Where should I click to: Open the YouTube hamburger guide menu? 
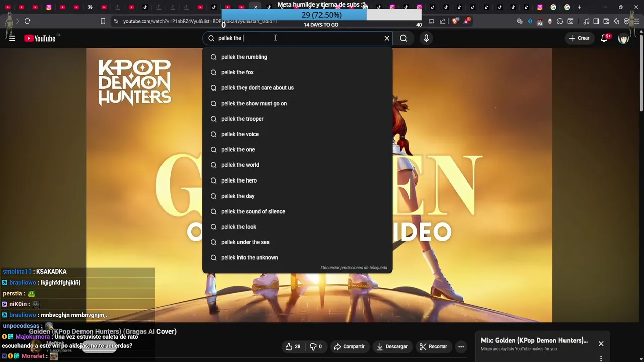[x=12, y=38]
